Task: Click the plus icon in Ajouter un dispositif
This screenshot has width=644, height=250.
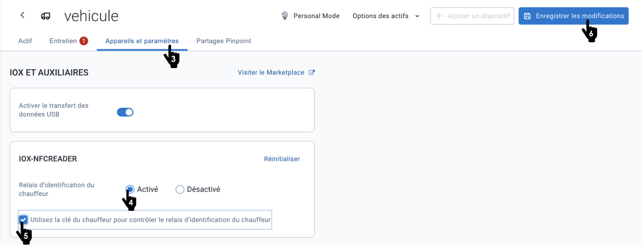Action: click(439, 16)
